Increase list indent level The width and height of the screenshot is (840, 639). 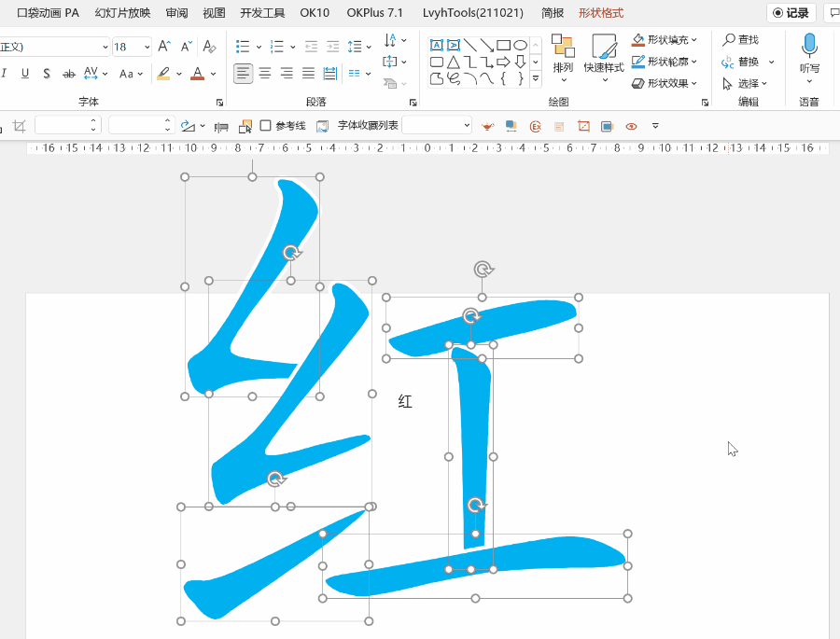[332, 47]
